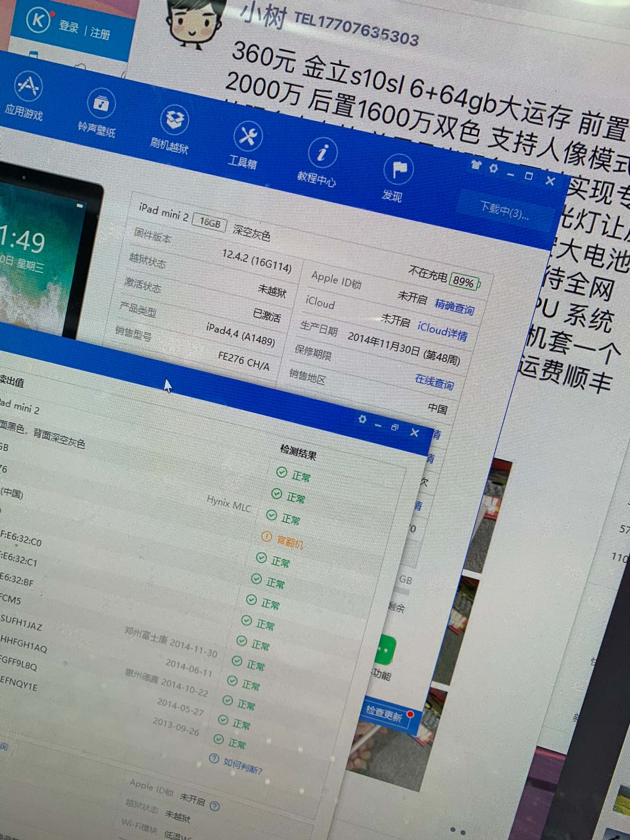Viewport: 630px width, 840px height.
Task: Click the 2014-06-11 date entry
Action: click(189, 669)
